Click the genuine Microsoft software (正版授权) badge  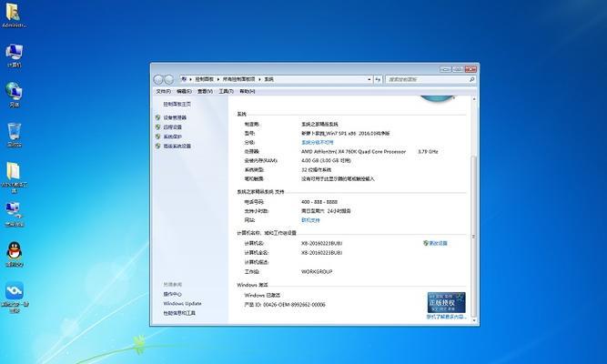pyautogui.click(x=446, y=302)
